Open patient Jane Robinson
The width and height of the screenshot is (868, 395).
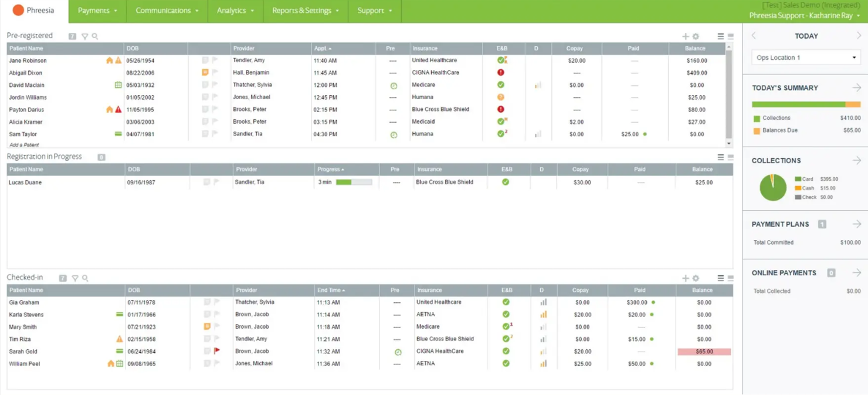pyautogui.click(x=28, y=60)
